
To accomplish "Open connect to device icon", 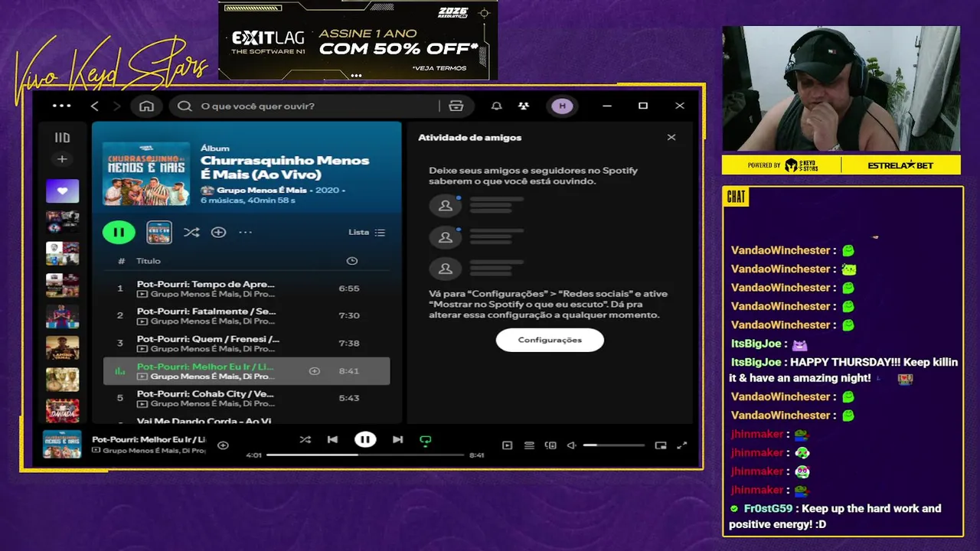I will click(550, 445).
